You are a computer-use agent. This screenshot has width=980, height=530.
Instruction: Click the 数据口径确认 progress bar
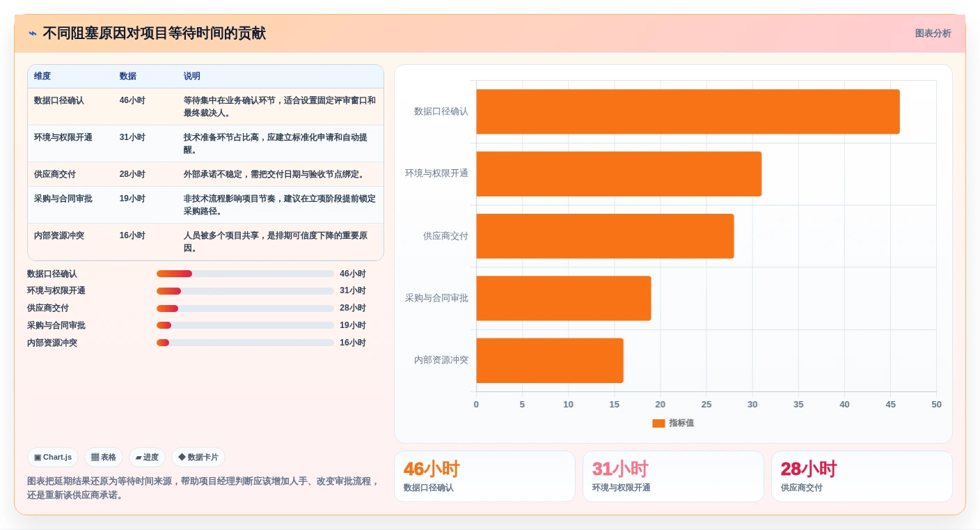[245, 274]
